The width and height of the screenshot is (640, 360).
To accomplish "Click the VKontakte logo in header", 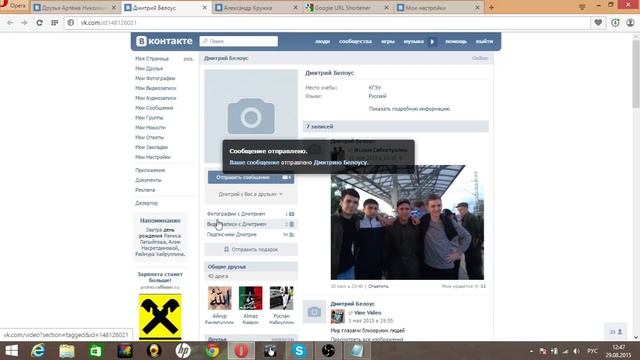I will (164, 41).
